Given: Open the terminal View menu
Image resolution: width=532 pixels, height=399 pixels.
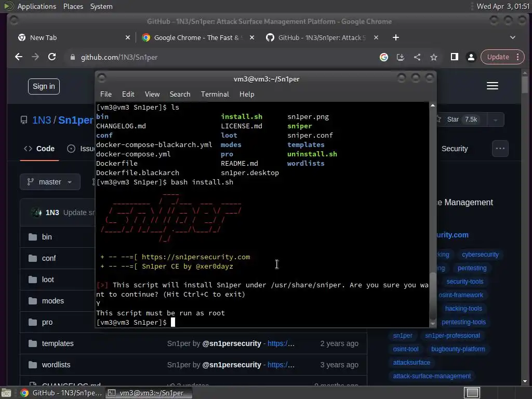Looking at the screenshot, I should click(152, 95).
